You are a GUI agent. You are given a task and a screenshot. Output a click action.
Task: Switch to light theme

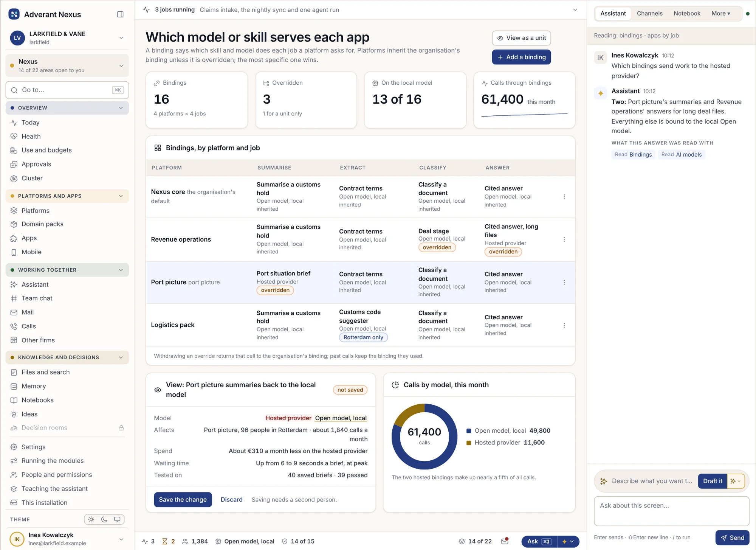pos(91,519)
